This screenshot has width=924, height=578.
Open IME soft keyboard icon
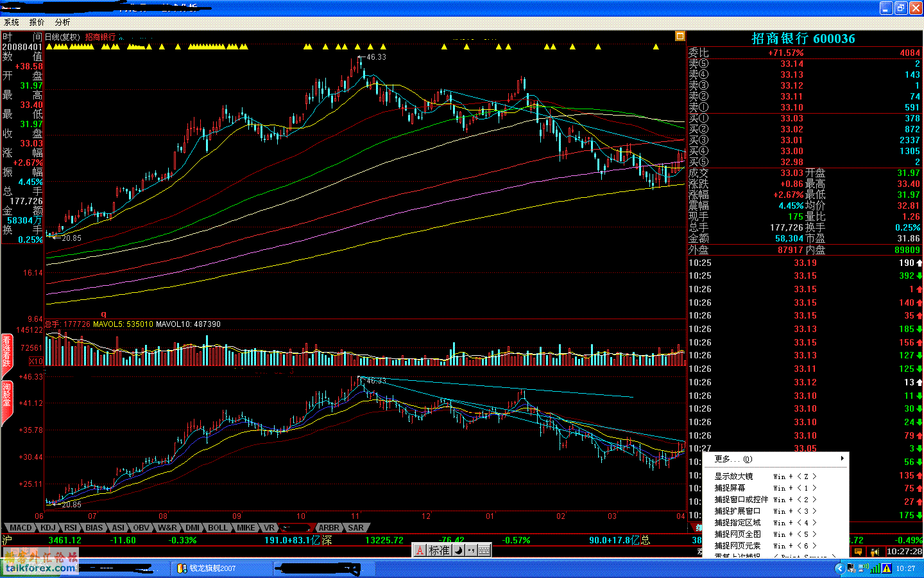coord(484,551)
